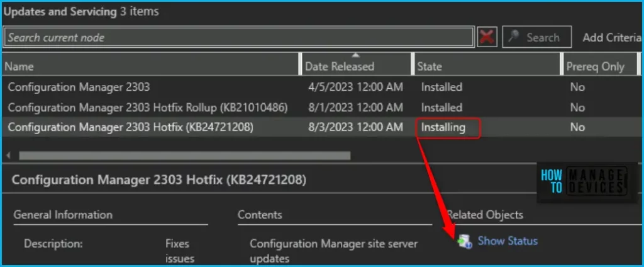644x267 pixels.
Task: Click the Contents section header
Action: 260,214
